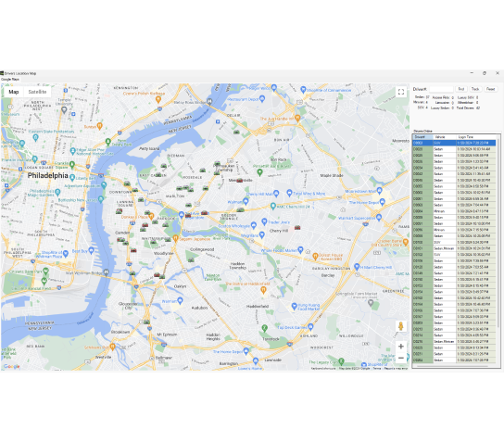This screenshot has height=442, width=504.
Task: Toggle fullscreen view of the map
Action: point(401,92)
